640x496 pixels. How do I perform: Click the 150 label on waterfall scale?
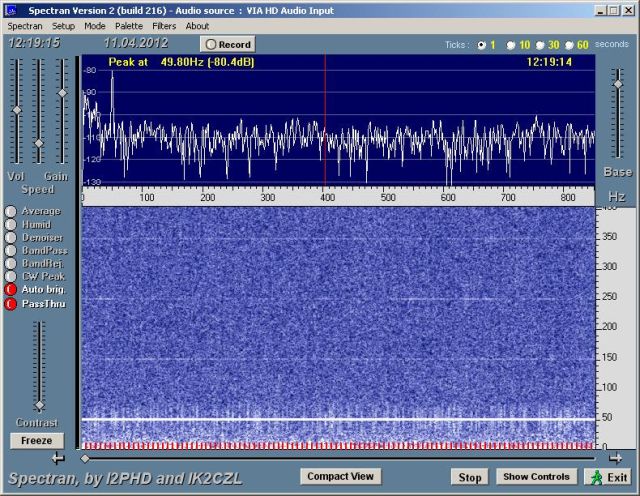609,357
